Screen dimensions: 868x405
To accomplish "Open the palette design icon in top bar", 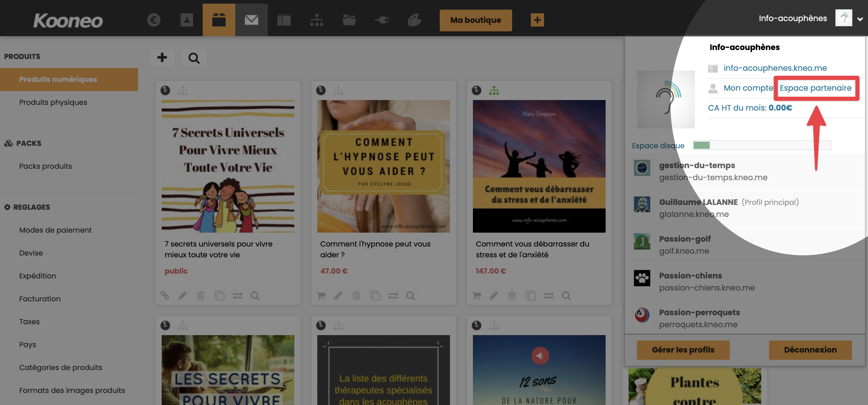I will click(414, 20).
